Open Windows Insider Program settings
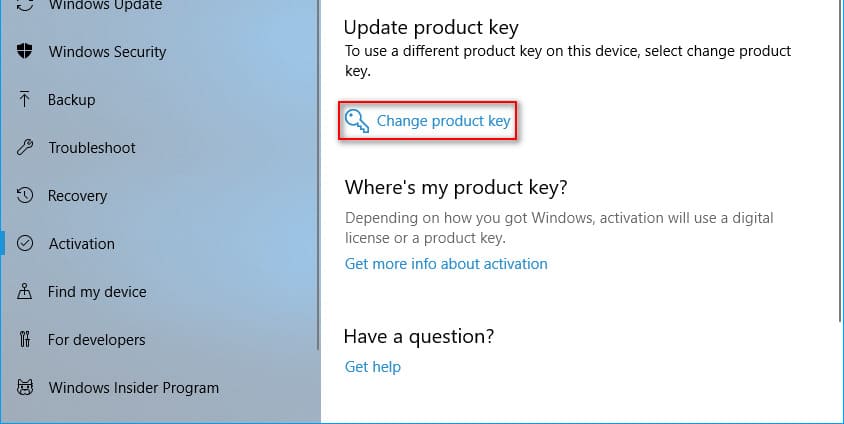Image resolution: width=844 pixels, height=424 pixels. [x=133, y=388]
